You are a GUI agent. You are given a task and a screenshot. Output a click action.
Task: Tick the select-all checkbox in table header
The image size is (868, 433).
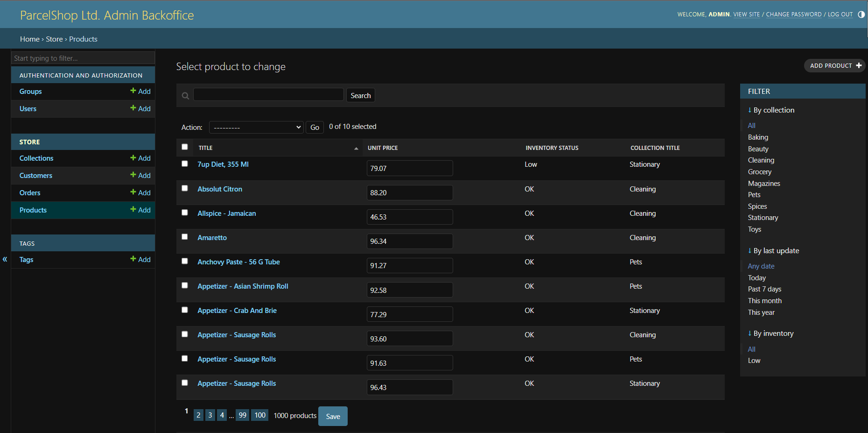(185, 147)
